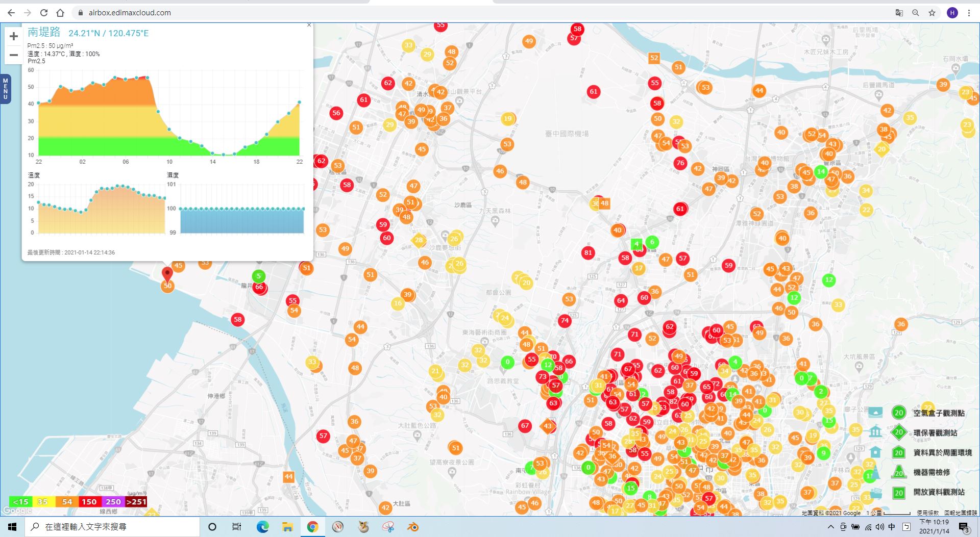980x537 pixels.
Task: Click the red location pin marker
Action: (167, 274)
